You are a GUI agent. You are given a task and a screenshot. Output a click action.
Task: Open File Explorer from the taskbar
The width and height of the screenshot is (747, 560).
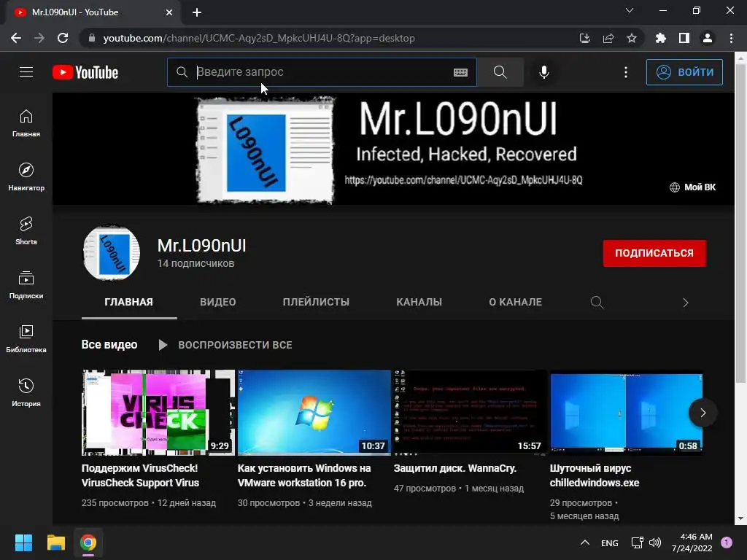pyautogui.click(x=55, y=542)
